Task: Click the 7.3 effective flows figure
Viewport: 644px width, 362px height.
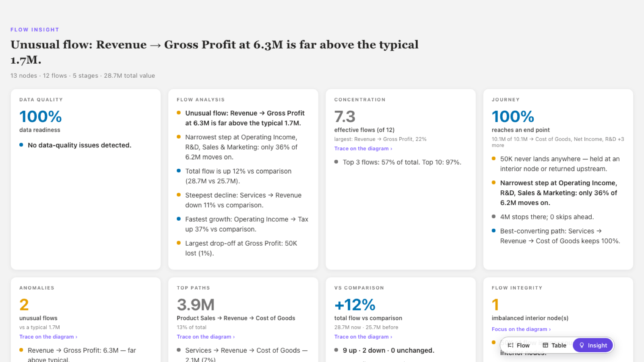Action: coord(345,117)
